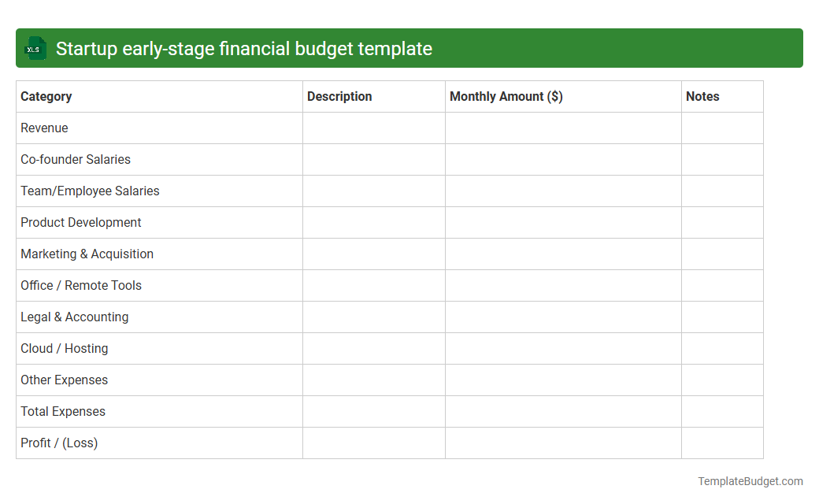This screenshot has height=504, width=819.
Task: Select the Legal & Accounting row
Action: [x=74, y=317]
